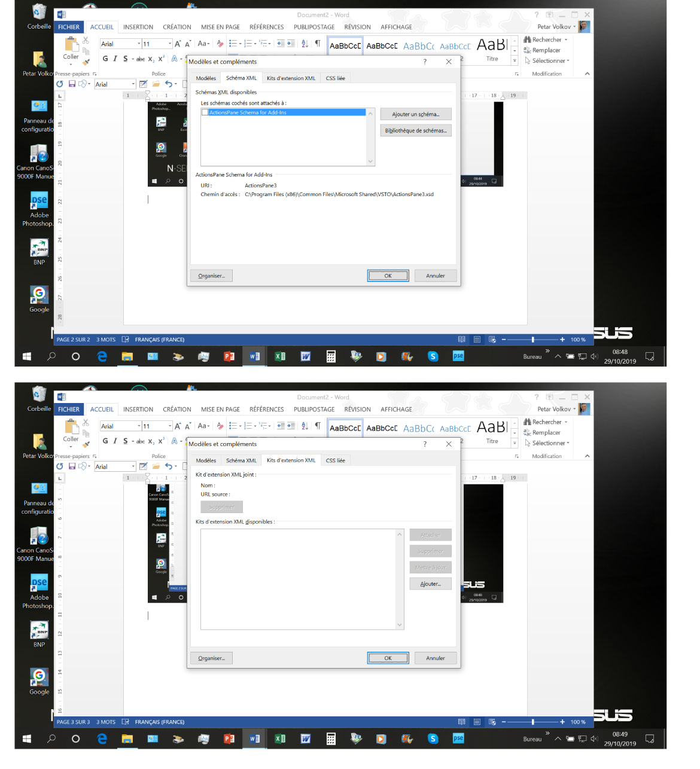Click Ajouter... in Kits d'extension XML dialog

coord(430,584)
